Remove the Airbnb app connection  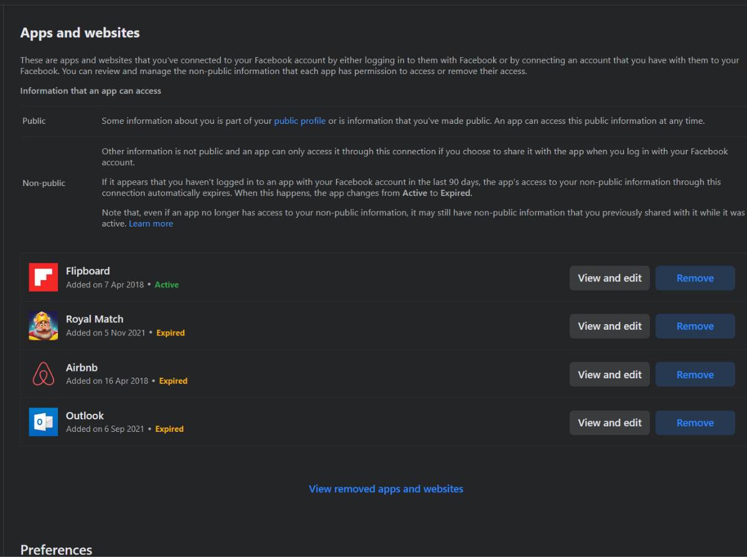tap(695, 375)
